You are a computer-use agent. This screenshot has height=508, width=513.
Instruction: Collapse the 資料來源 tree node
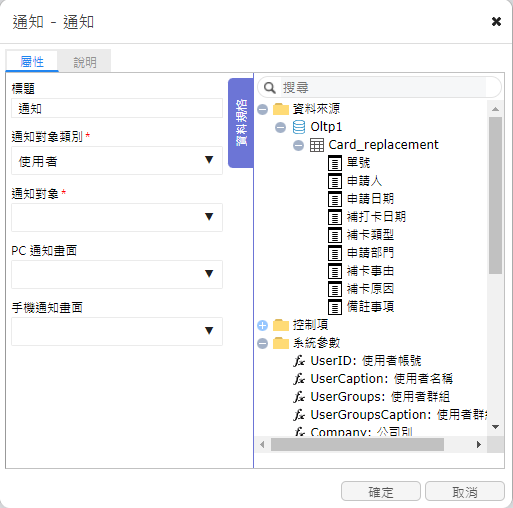click(263, 109)
